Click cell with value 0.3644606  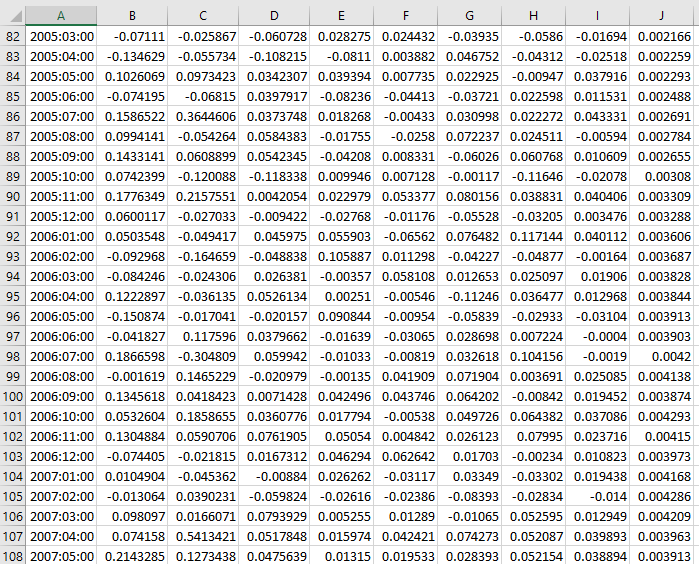[x=203, y=116]
